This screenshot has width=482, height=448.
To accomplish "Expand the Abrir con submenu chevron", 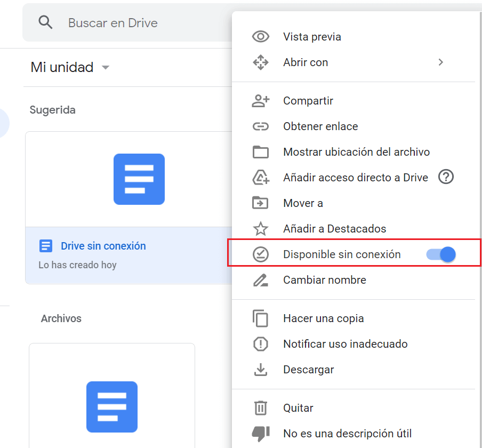I will 440,62.
